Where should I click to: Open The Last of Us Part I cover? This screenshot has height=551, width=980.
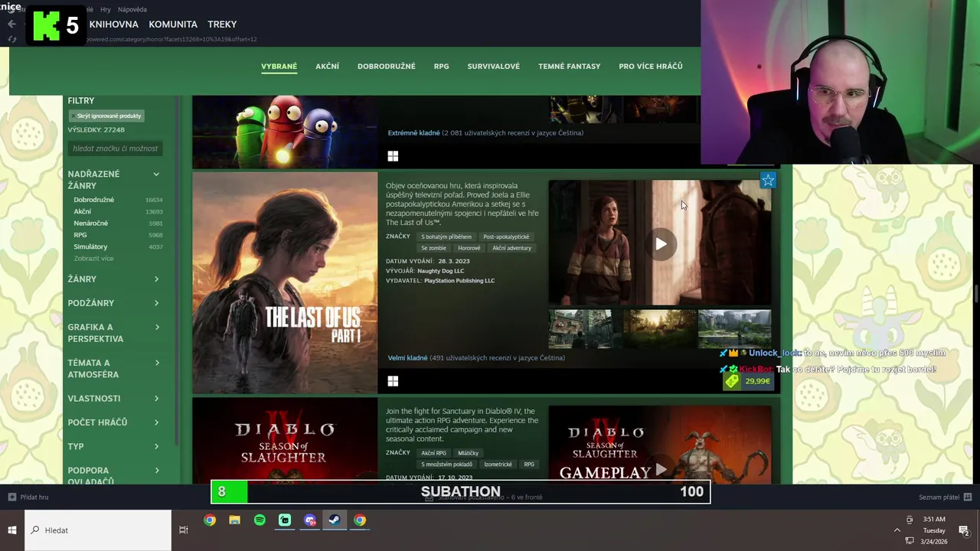point(285,282)
